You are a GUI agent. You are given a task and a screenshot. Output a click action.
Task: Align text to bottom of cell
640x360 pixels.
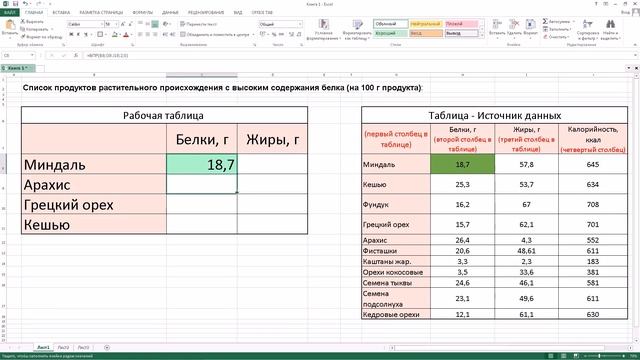(x=155, y=24)
